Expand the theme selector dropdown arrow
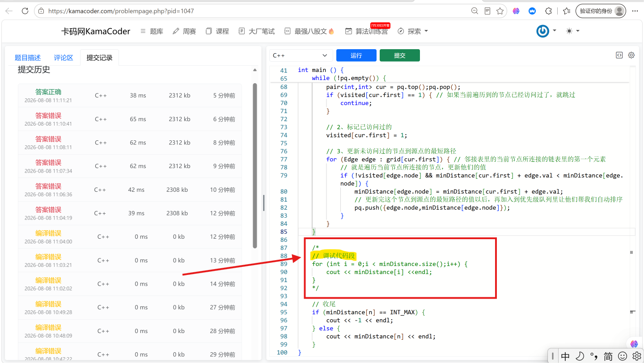 pyautogui.click(x=578, y=31)
